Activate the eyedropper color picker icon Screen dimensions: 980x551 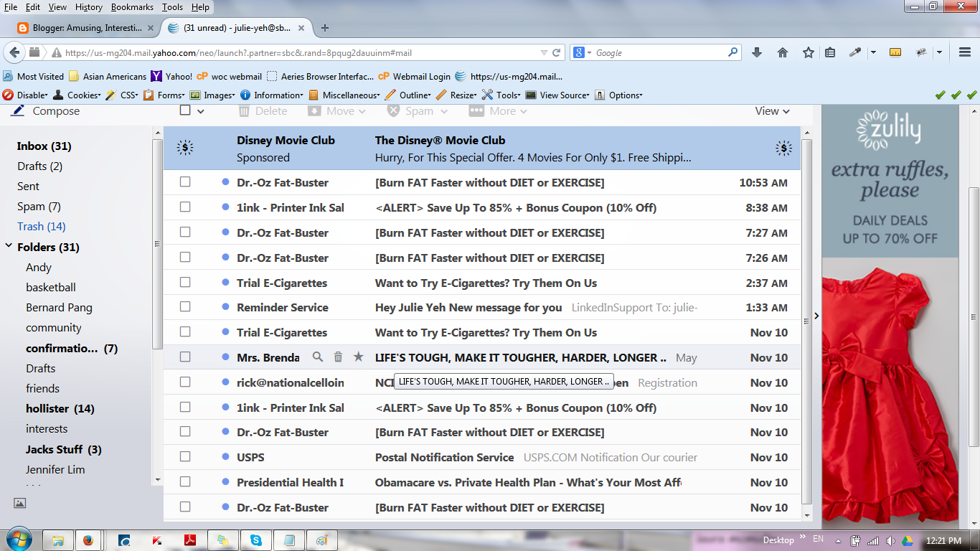(x=855, y=52)
